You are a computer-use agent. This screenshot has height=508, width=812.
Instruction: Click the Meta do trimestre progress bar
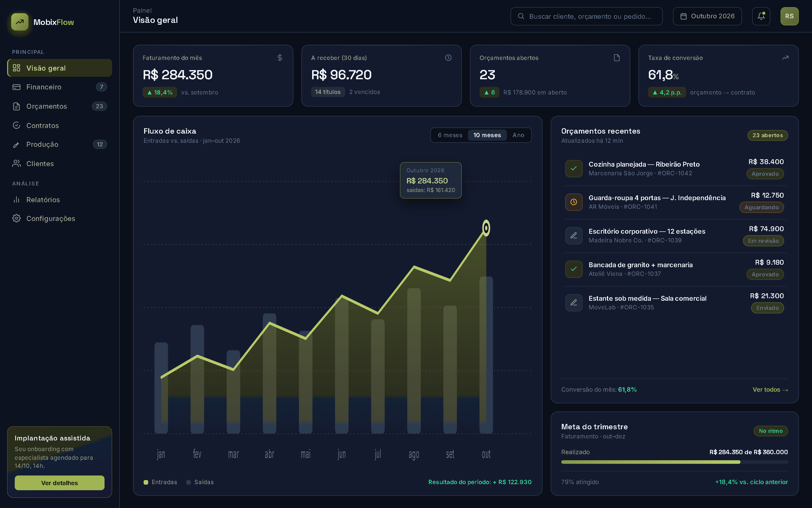pyautogui.click(x=674, y=462)
